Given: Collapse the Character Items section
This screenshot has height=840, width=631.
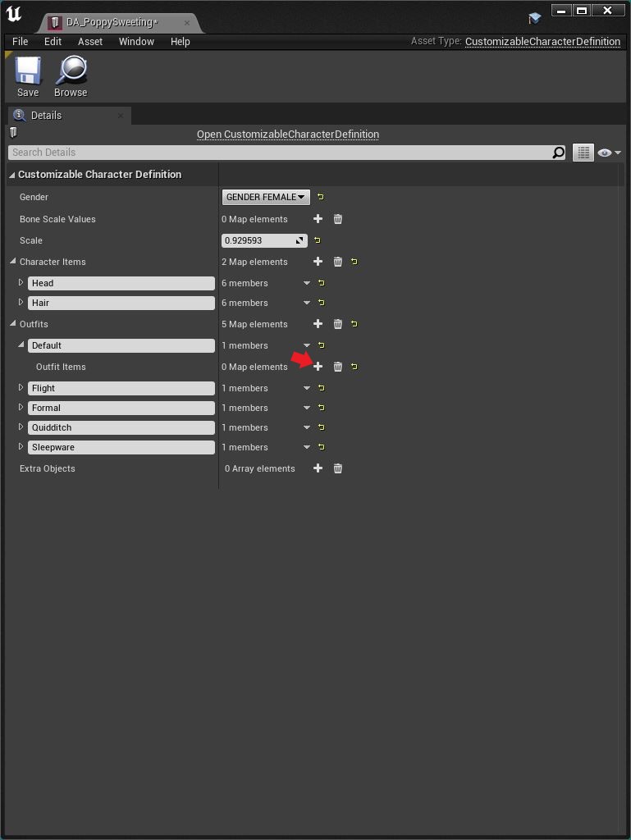Looking at the screenshot, I should tap(12, 261).
